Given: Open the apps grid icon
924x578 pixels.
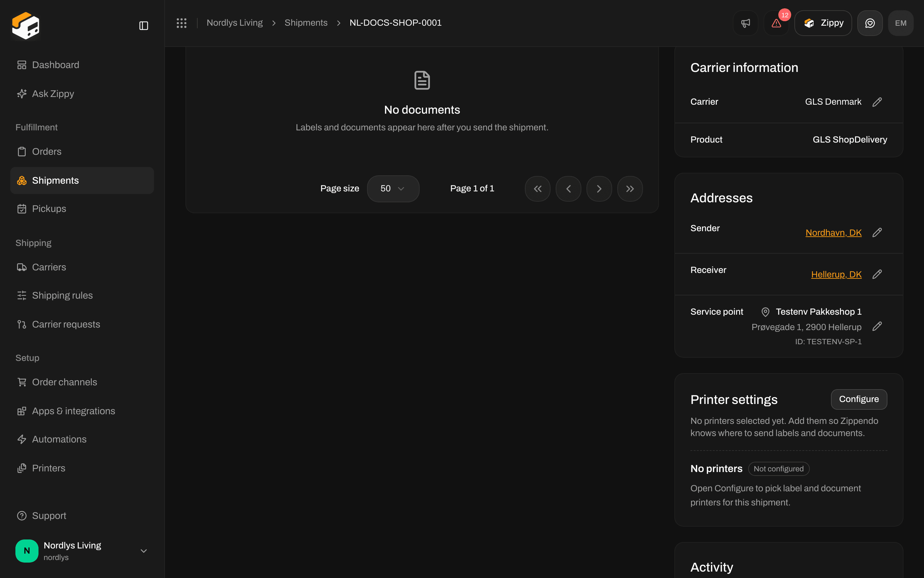Looking at the screenshot, I should [181, 23].
